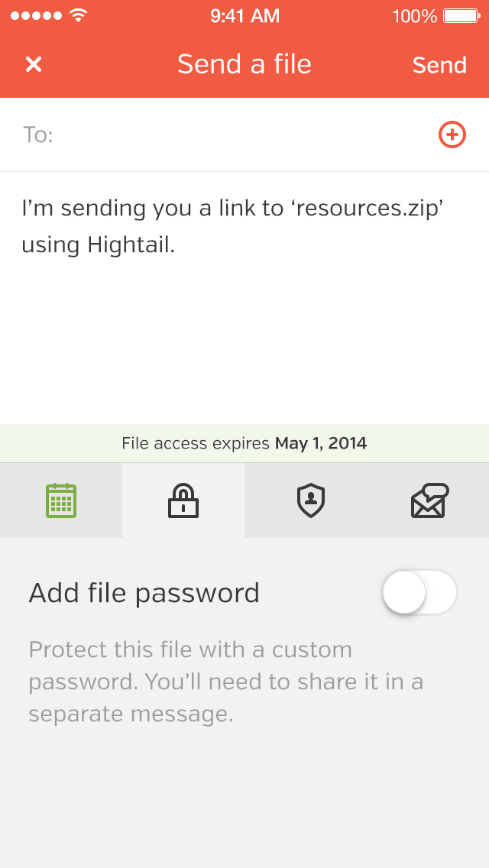Tap the 100% battery percentage
This screenshot has width=489, height=868.
[x=415, y=15]
